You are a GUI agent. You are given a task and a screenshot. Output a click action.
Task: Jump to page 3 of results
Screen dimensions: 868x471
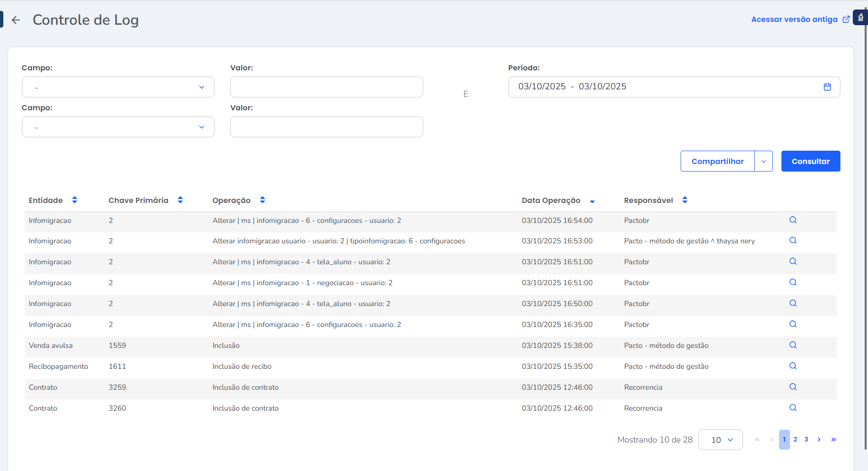806,440
